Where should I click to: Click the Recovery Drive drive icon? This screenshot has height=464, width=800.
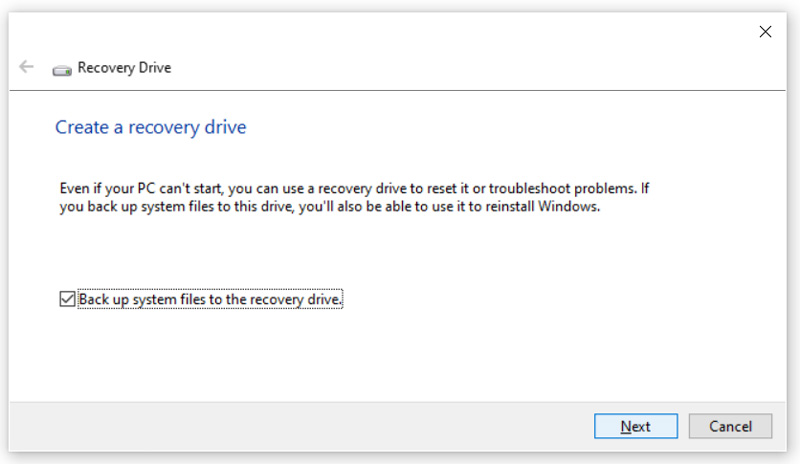tap(62, 68)
